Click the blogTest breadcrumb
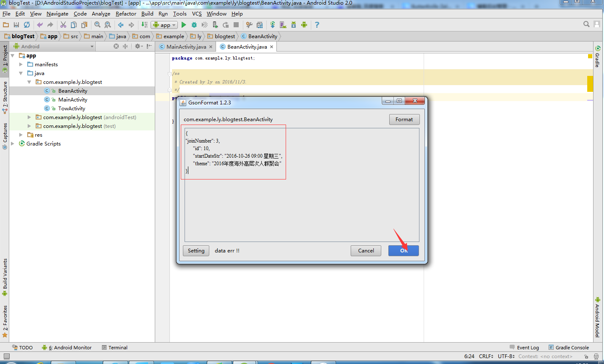604x364 pixels. pyautogui.click(x=19, y=36)
